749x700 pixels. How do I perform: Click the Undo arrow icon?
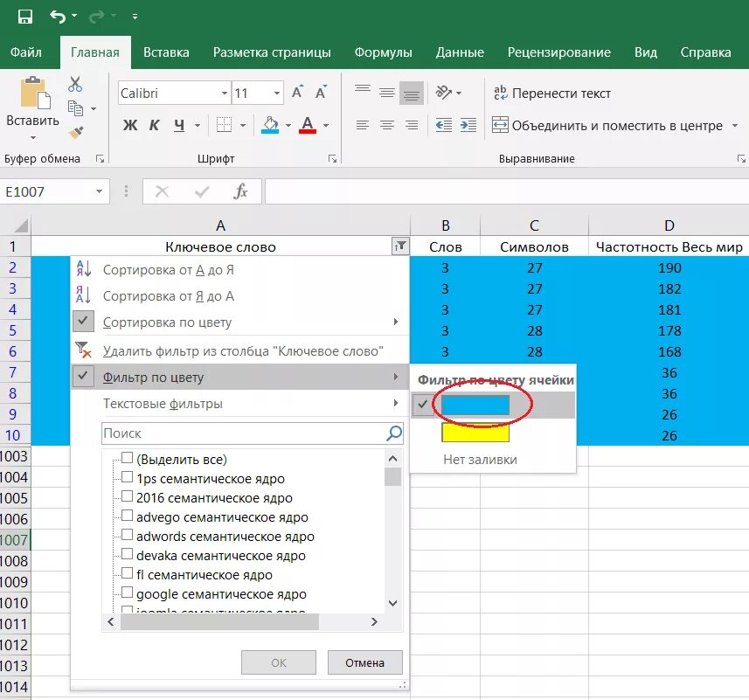point(58,17)
